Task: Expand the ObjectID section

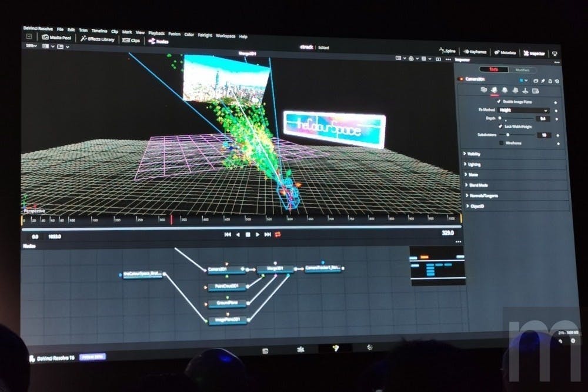Action: (x=475, y=206)
